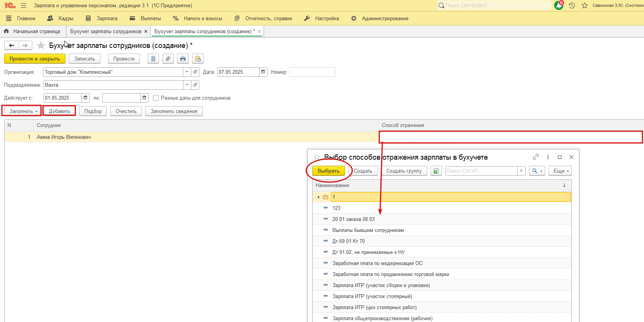Click the paperclip attachments icon

click(168, 59)
